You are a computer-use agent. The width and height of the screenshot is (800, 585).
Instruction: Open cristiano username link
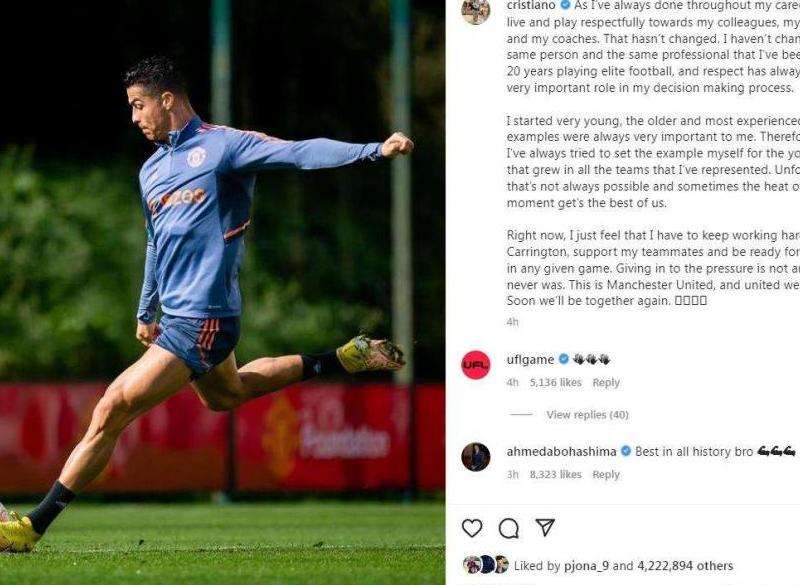pyautogui.click(x=531, y=6)
